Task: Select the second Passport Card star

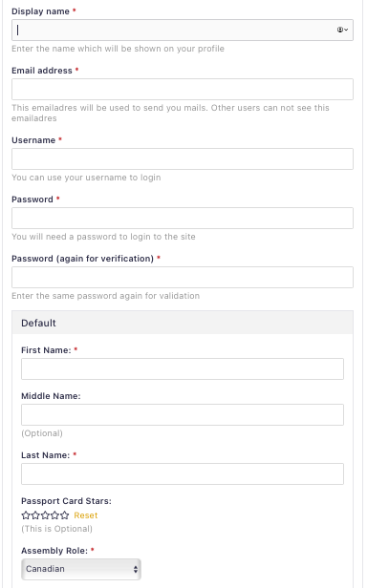Action: (35, 515)
